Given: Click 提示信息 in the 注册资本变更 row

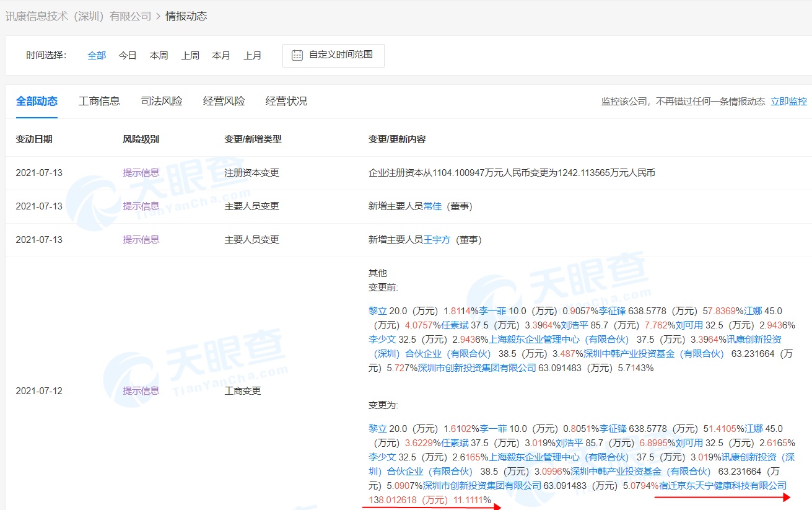Looking at the screenshot, I should click(x=141, y=173).
